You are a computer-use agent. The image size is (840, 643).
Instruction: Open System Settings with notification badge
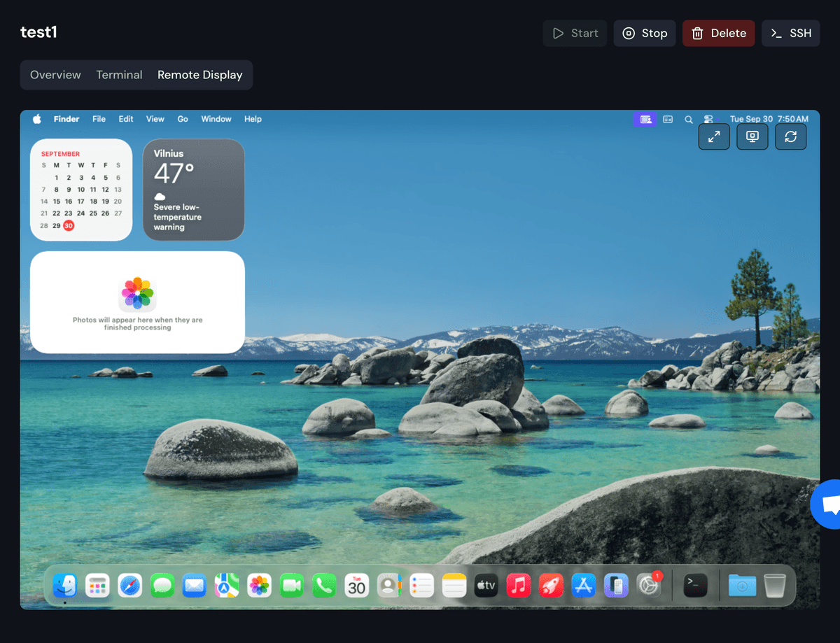click(x=649, y=585)
